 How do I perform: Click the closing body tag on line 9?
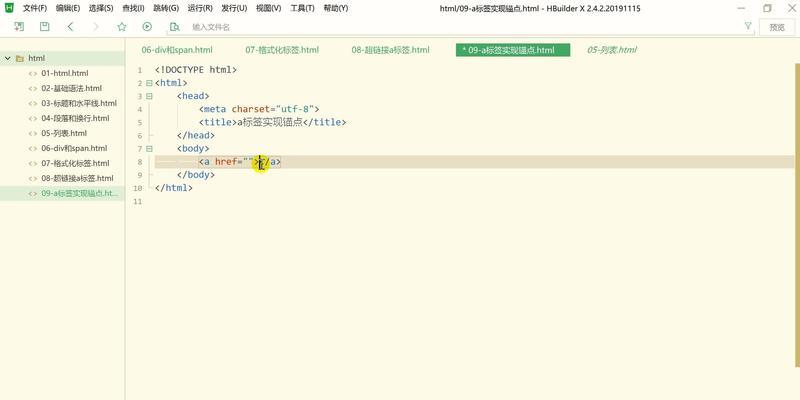[x=195, y=175]
